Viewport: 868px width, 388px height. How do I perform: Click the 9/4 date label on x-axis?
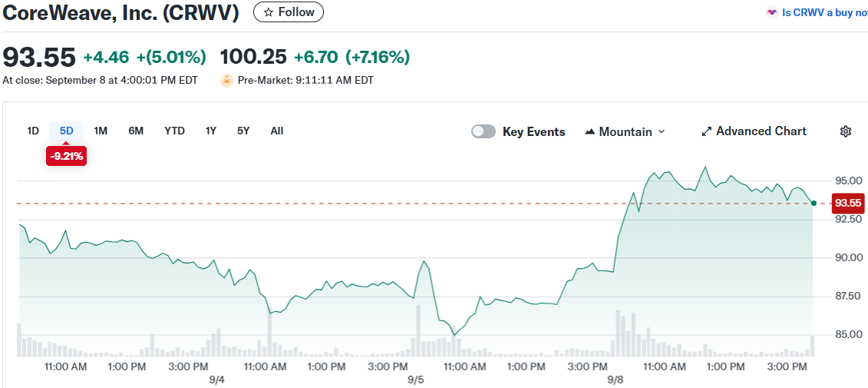click(x=216, y=380)
